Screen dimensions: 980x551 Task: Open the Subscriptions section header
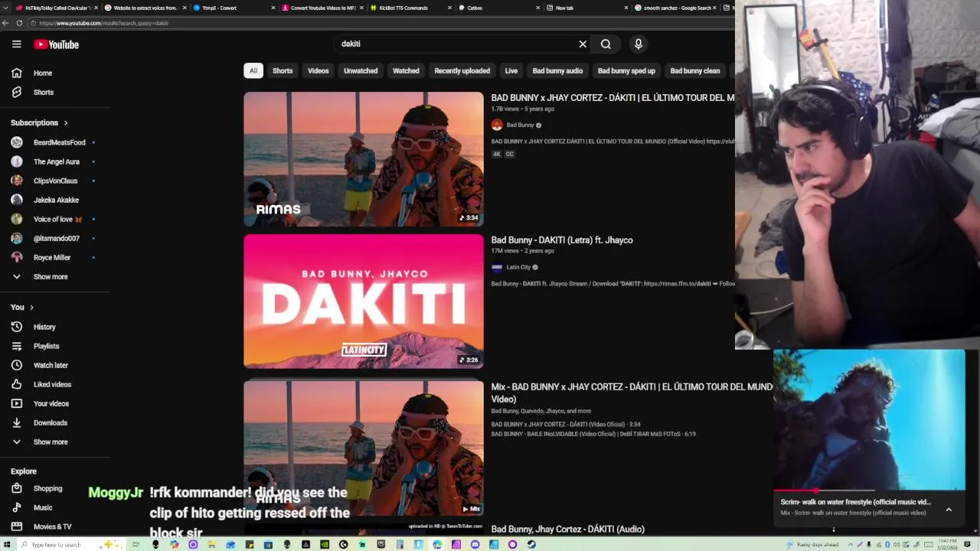[39, 122]
